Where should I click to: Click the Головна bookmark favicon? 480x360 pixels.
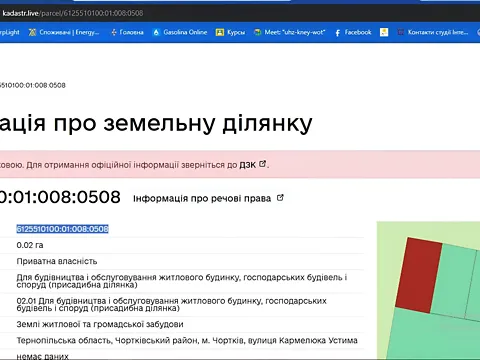(x=114, y=32)
